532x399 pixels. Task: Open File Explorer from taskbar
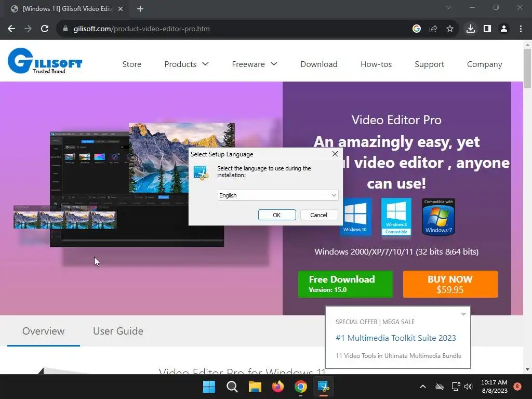(x=255, y=387)
